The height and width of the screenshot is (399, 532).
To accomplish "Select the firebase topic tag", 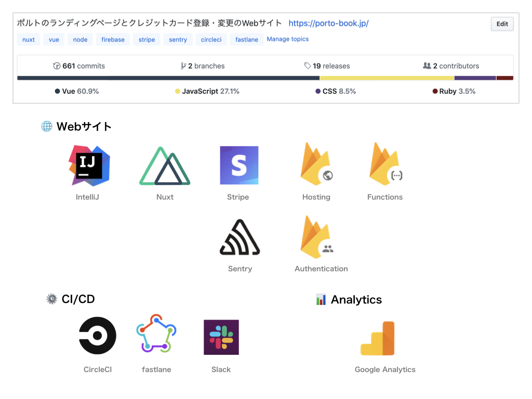I will pos(113,39).
